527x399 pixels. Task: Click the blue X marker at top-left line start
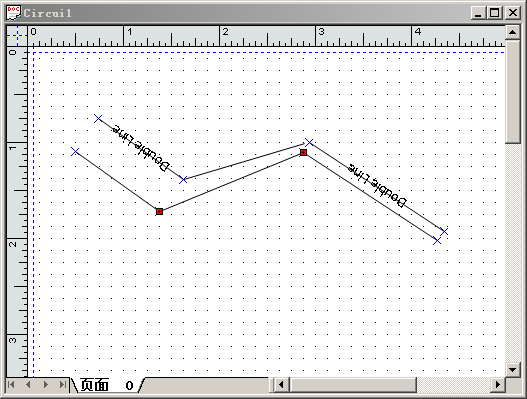pyautogui.click(x=98, y=118)
